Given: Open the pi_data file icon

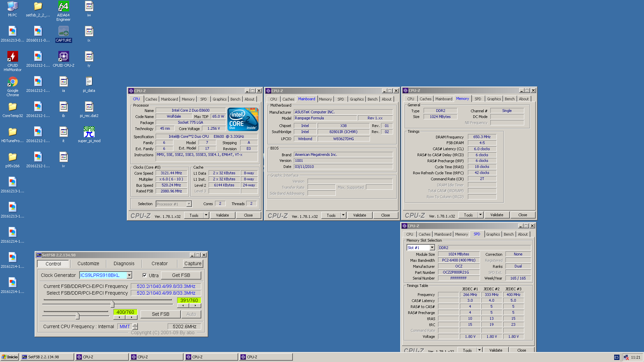Looking at the screenshot, I should coord(89,84).
